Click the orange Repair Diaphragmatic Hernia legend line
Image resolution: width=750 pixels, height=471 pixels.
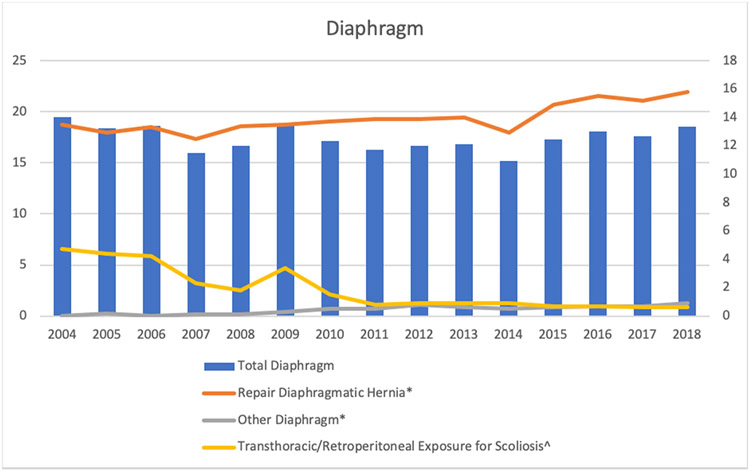pyautogui.click(x=219, y=393)
